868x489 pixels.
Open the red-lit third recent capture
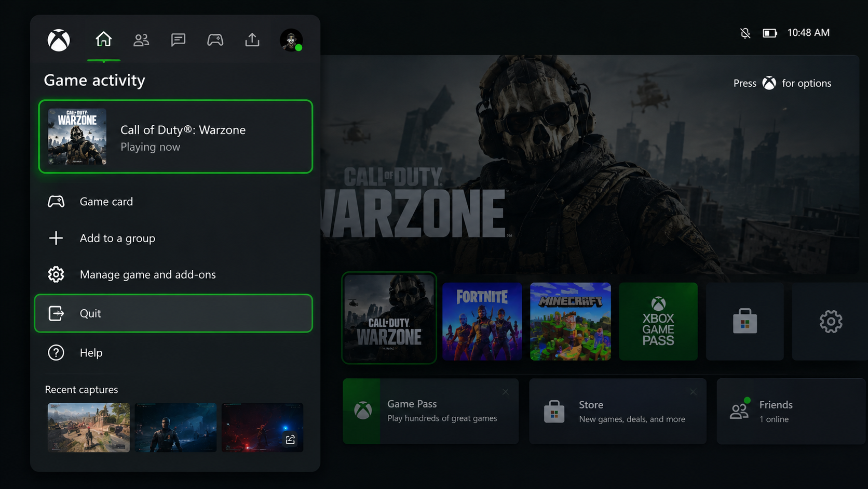click(262, 427)
